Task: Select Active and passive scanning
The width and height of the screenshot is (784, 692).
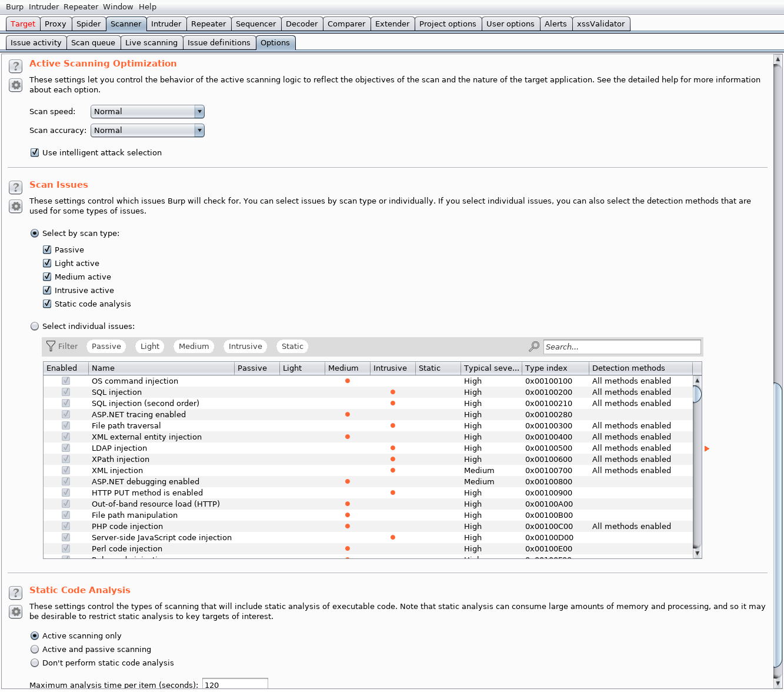Action: [35, 649]
